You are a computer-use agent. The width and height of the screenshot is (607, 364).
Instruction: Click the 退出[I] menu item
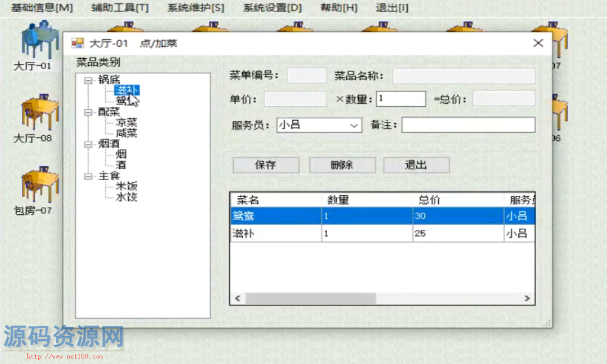tap(392, 8)
